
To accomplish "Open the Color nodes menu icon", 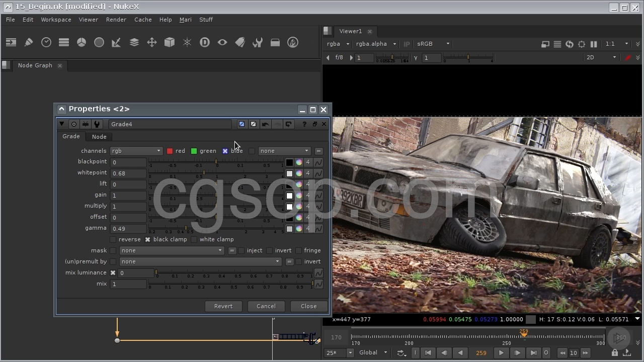I will [82, 43].
